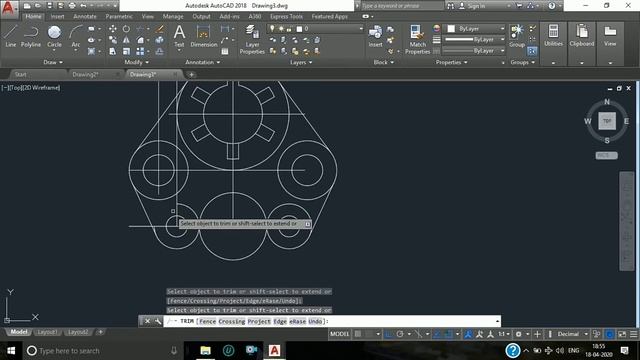Click the Match Properties tool
The height and width of the screenshot is (360, 640).
[417, 39]
